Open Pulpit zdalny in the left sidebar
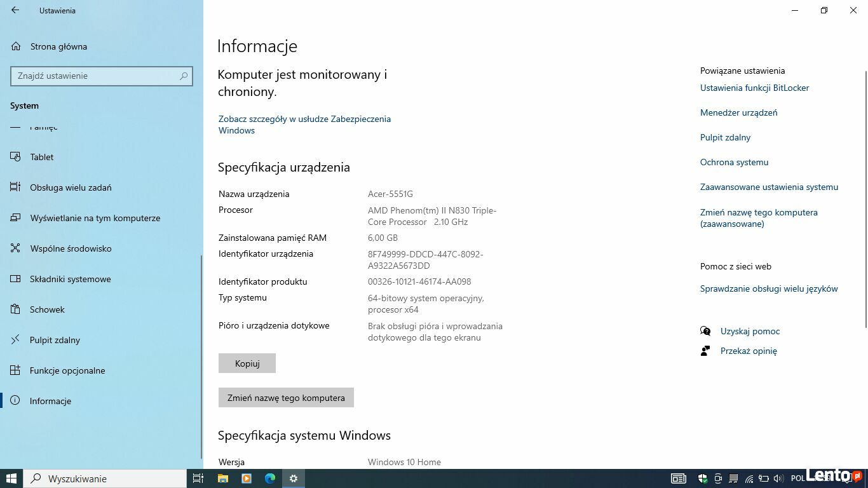 (x=55, y=340)
